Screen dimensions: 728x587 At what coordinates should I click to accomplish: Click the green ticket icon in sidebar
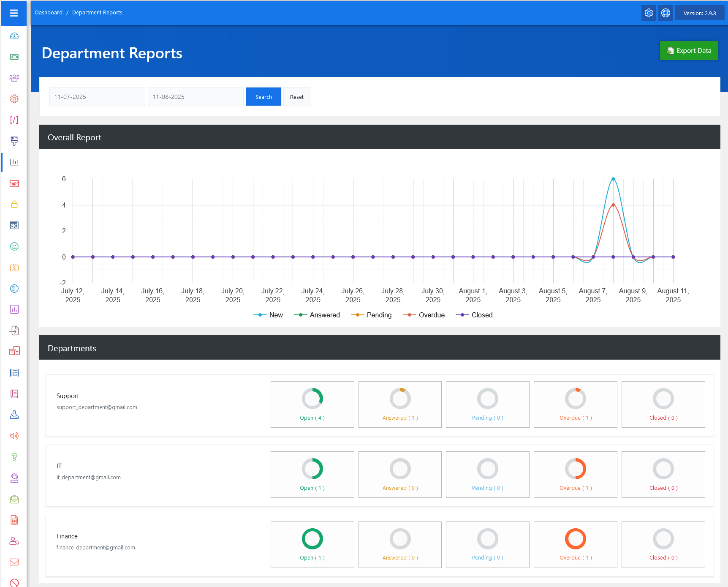click(x=14, y=57)
